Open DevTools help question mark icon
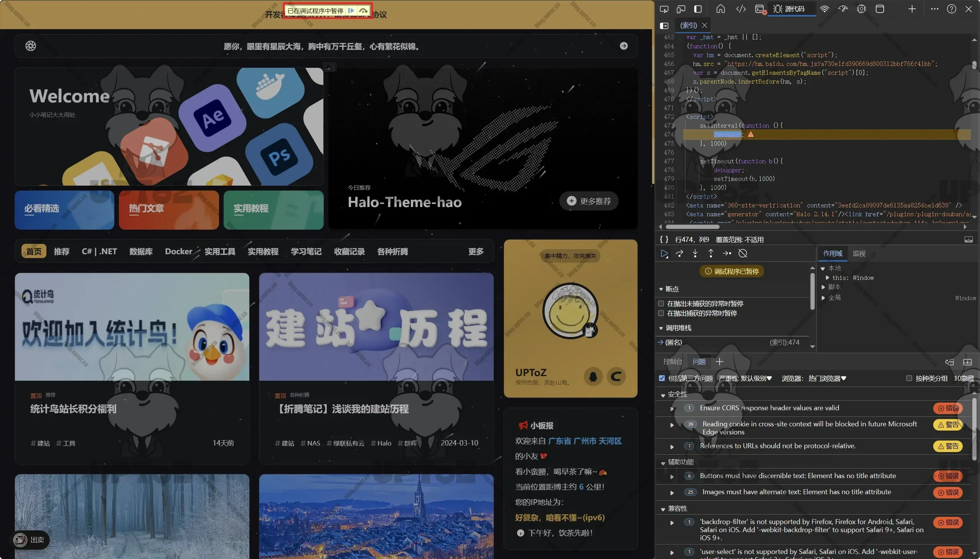980x559 pixels. coord(951,9)
